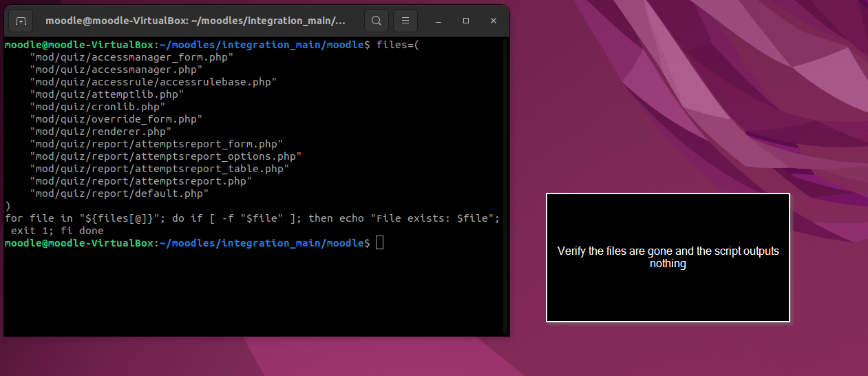Click the line "mod/quiz/accessmanager.php"
Screen dimensions: 868x376
(116, 70)
